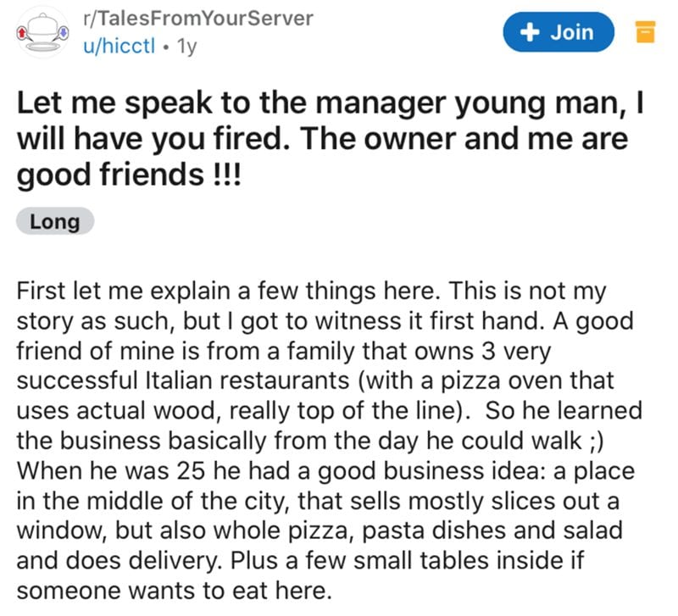Click the serving dish cloche in avatar
Viewport: 678px width, 616px height.
[42, 25]
